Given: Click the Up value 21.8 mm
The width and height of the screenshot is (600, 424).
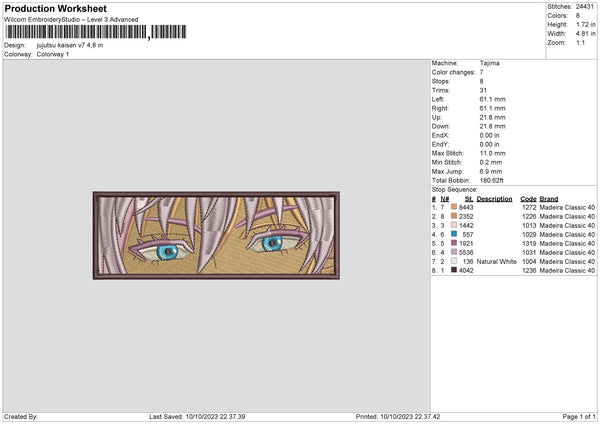Looking at the screenshot, I should (x=492, y=117).
